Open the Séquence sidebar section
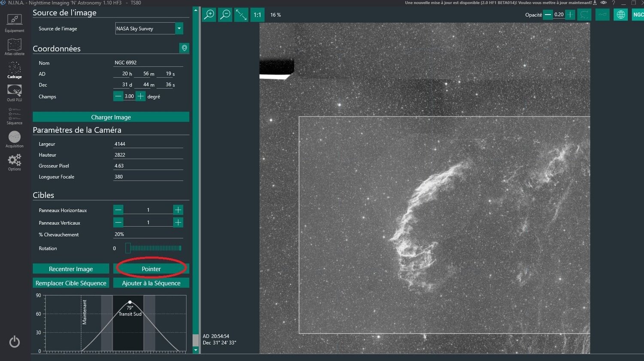Viewport: 644px width, 361px height. coord(15,116)
